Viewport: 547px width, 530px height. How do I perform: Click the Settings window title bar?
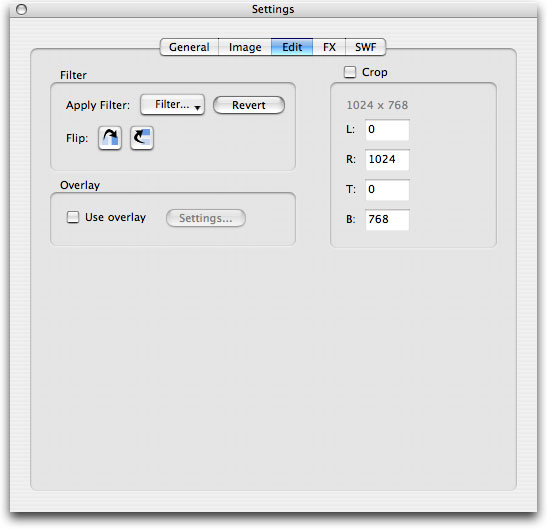273,9
